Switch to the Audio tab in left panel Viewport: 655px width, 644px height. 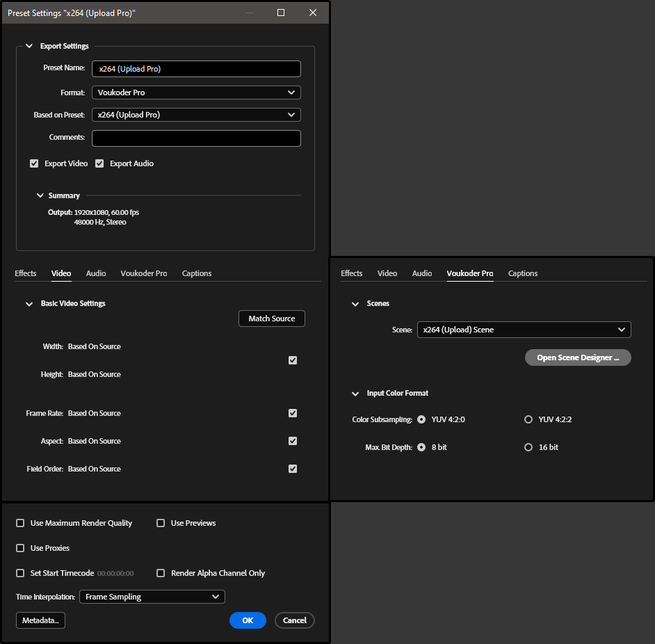point(96,273)
